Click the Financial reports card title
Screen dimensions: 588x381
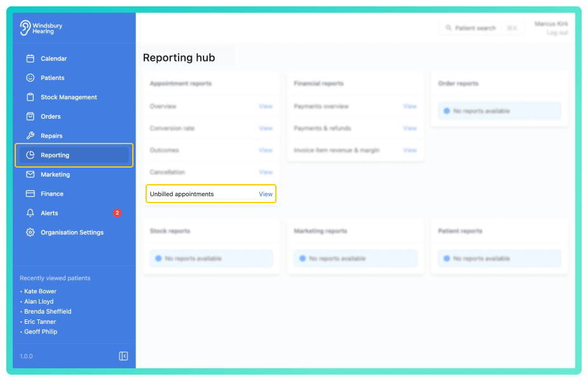point(318,84)
